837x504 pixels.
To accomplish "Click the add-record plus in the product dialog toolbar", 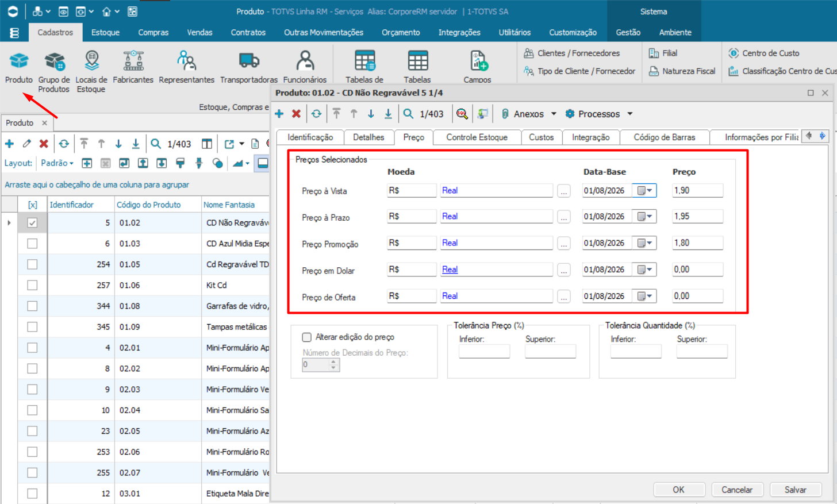I will (x=279, y=114).
